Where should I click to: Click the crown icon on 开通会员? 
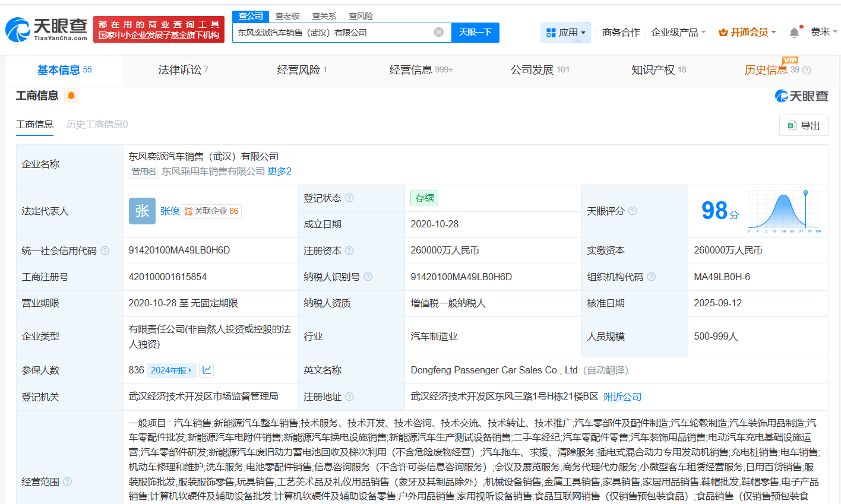724,31
